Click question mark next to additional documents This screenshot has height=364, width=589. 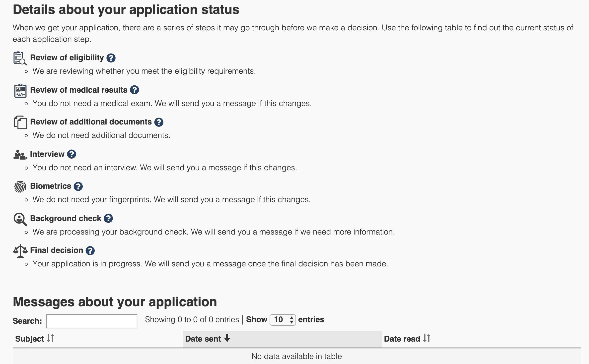point(159,122)
